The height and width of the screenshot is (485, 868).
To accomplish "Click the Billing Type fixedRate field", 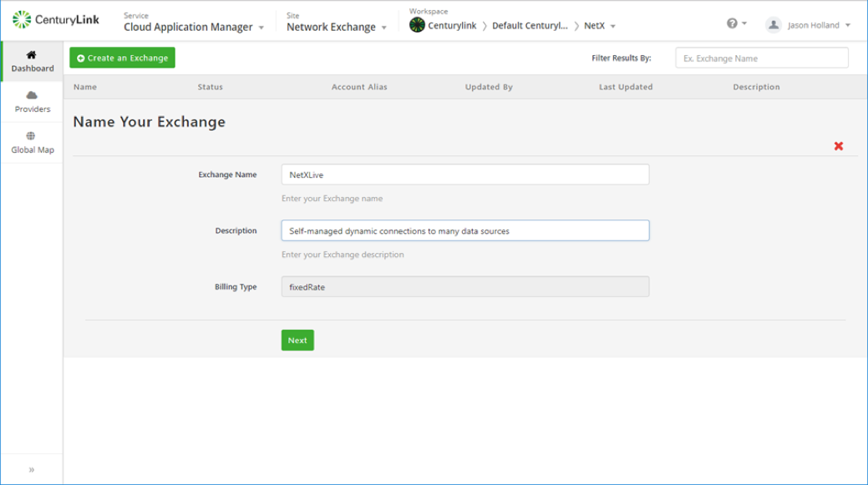I will click(465, 286).
